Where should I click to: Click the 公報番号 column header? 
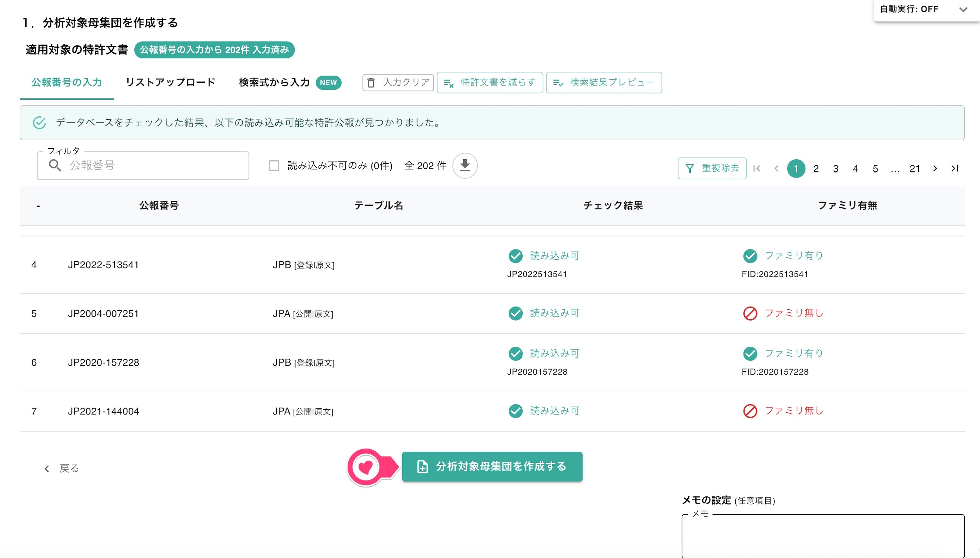coord(159,206)
